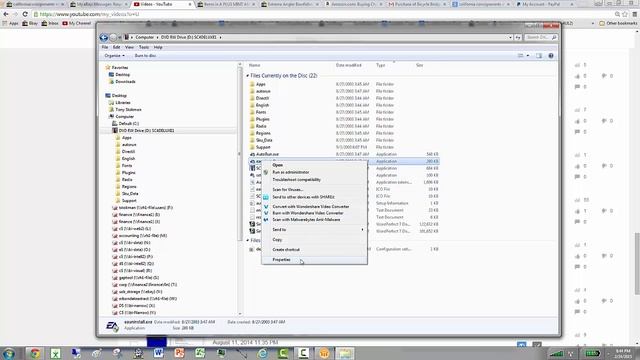This screenshot has height=360, width=640.
Task: Select the Tony Stokman tree item
Action: [x=128, y=109]
